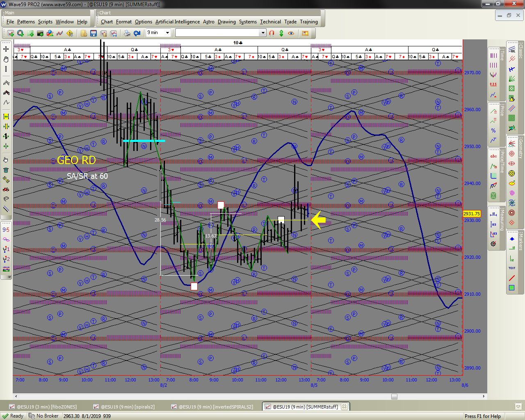525x420 pixels.
Task: Select the red diagonal line marker tool
Action: [x=512, y=278]
